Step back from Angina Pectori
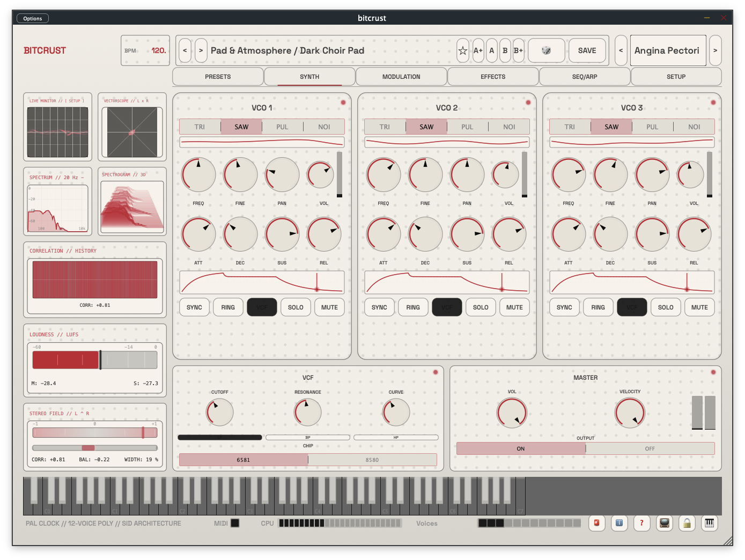 point(621,50)
